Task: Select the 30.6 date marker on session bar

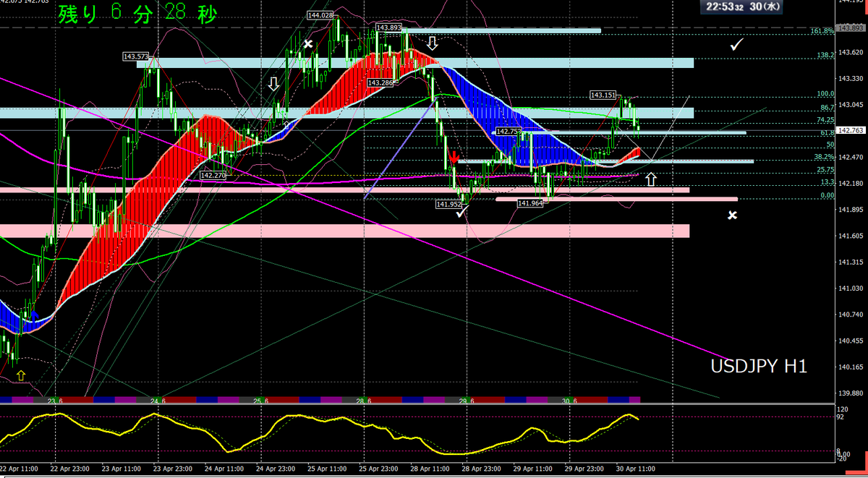Action: click(x=570, y=401)
